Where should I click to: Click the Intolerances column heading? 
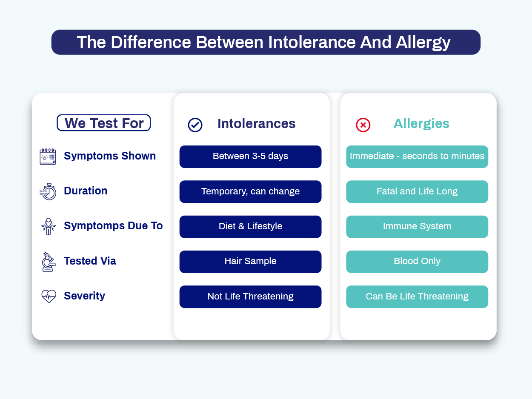point(256,124)
